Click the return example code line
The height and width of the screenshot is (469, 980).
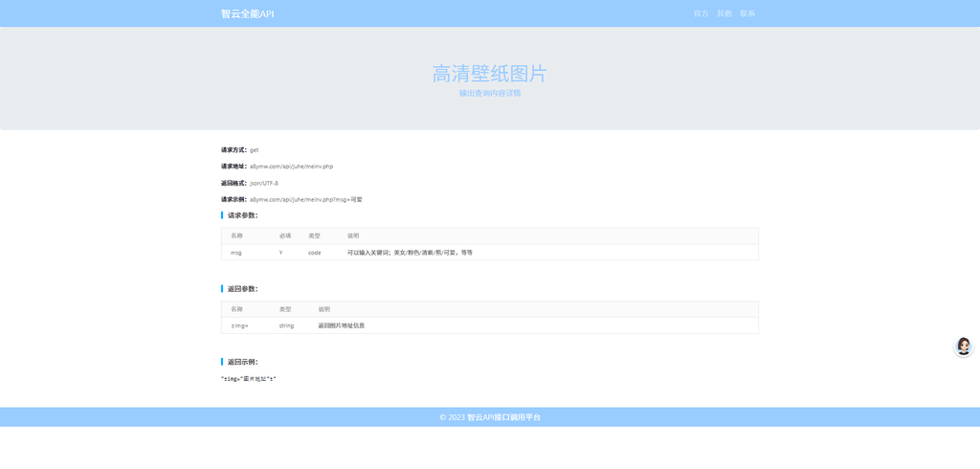[x=249, y=379]
